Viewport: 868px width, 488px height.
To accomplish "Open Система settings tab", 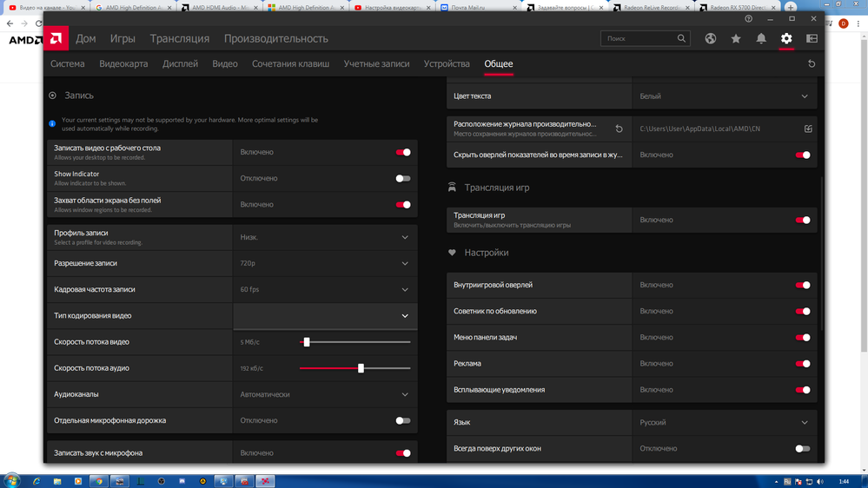I will tap(68, 63).
